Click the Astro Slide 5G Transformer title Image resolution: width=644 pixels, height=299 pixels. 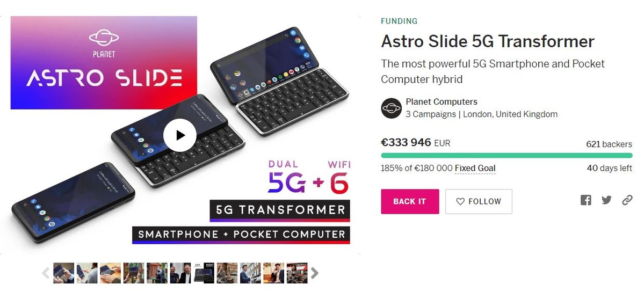(488, 42)
